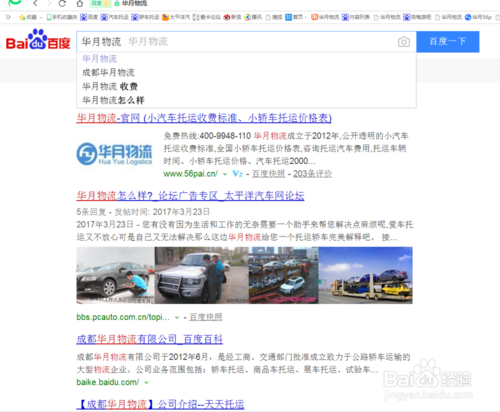Open 成都华月物流有限公司_百度百科 link
This screenshot has width=500, height=412.
click(150, 339)
